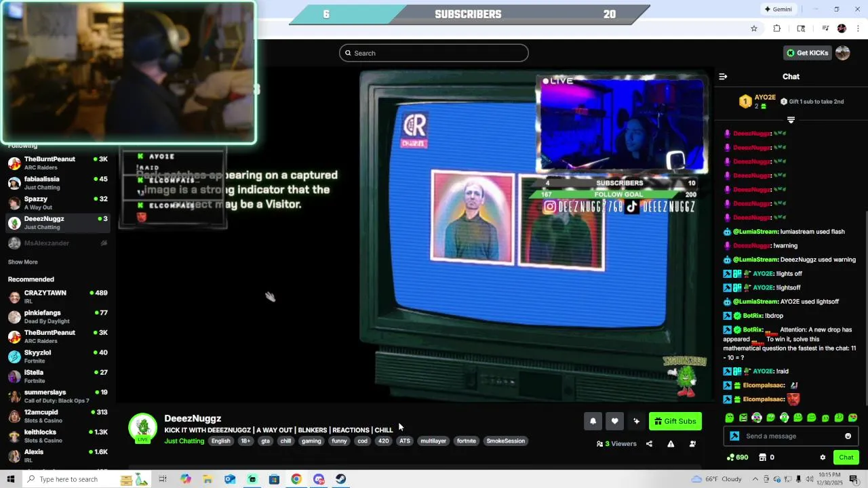Viewport: 868px width, 488px height.
Task: Click the DeeezNuggz streamer avatar
Action: pyautogui.click(x=142, y=428)
